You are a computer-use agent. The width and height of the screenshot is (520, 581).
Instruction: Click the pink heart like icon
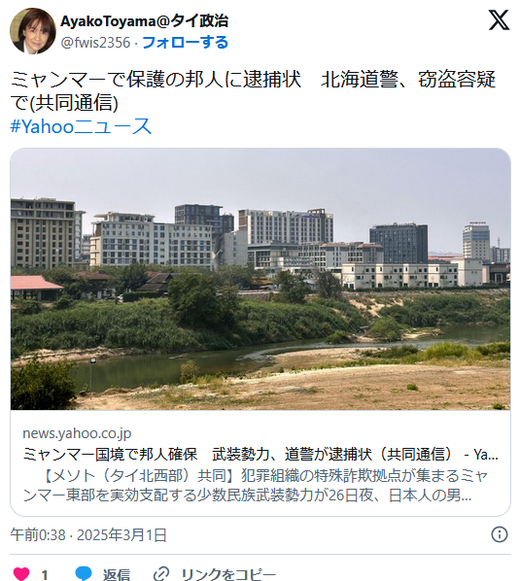21,574
